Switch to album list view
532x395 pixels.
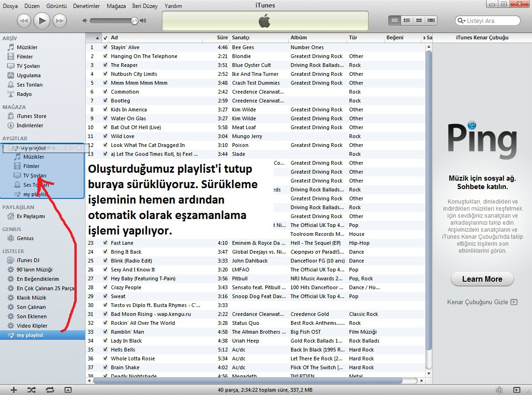point(407,21)
